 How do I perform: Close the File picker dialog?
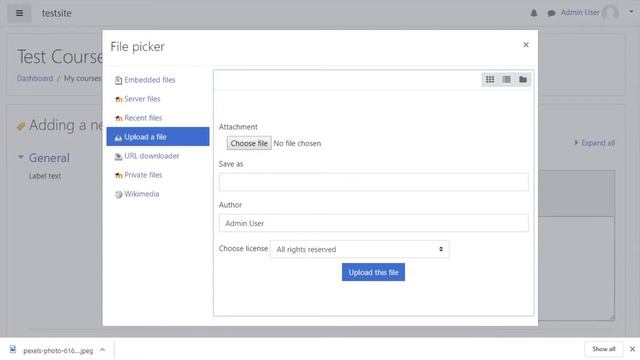pos(526,45)
